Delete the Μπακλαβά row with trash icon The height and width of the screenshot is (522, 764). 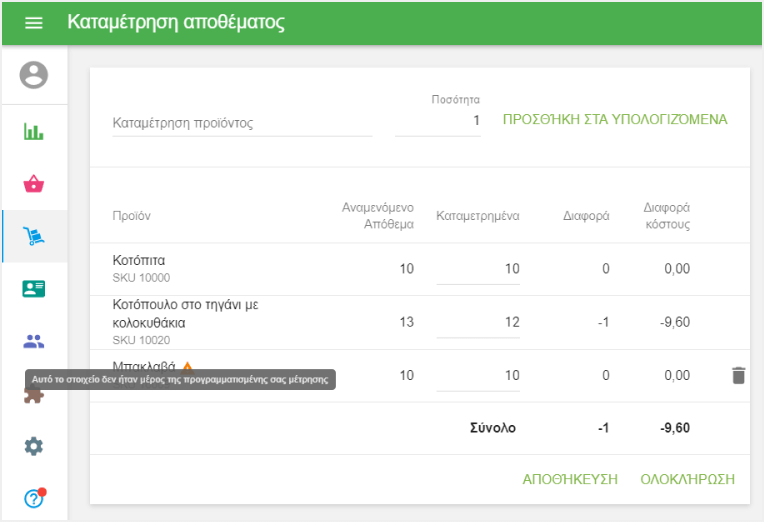pyautogui.click(x=738, y=376)
